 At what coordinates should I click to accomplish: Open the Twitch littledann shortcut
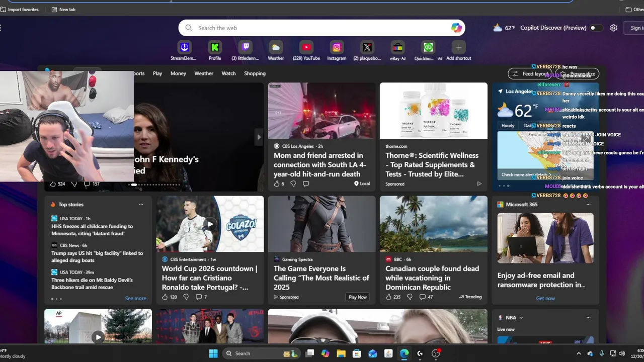point(246,47)
